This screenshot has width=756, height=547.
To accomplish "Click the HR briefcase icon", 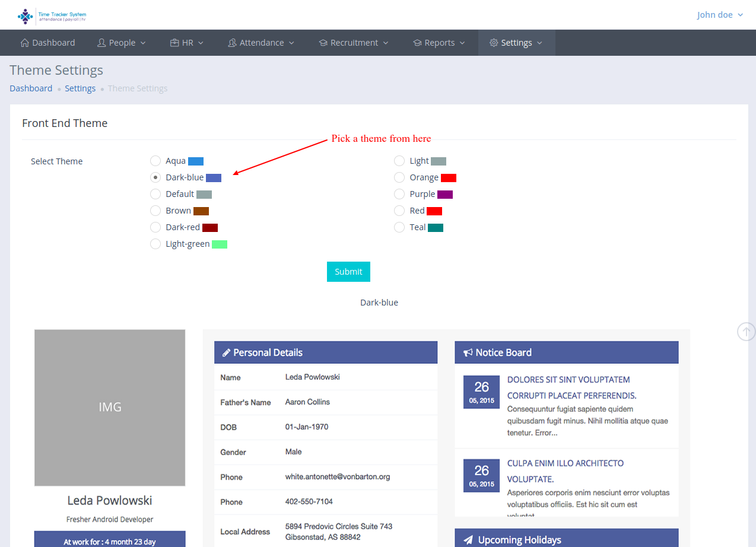I will (x=174, y=43).
